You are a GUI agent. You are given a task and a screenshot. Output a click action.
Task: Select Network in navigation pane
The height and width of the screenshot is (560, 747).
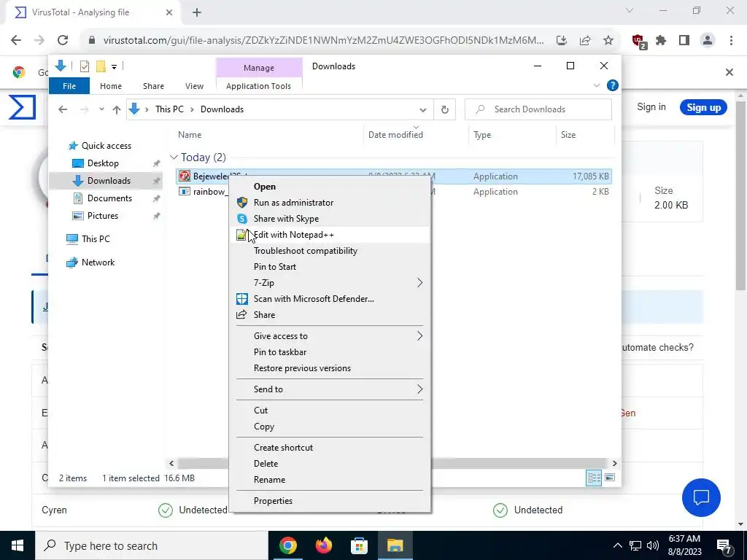tap(98, 262)
